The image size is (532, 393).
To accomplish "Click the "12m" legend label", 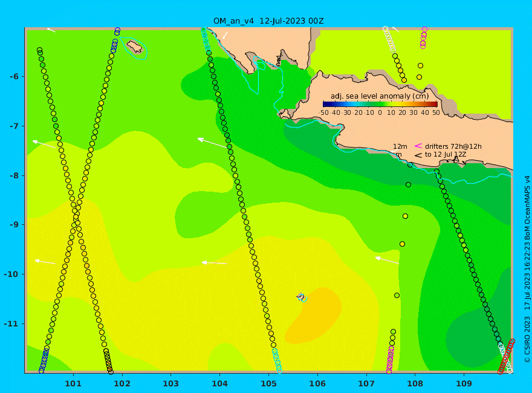I will click(x=400, y=146).
